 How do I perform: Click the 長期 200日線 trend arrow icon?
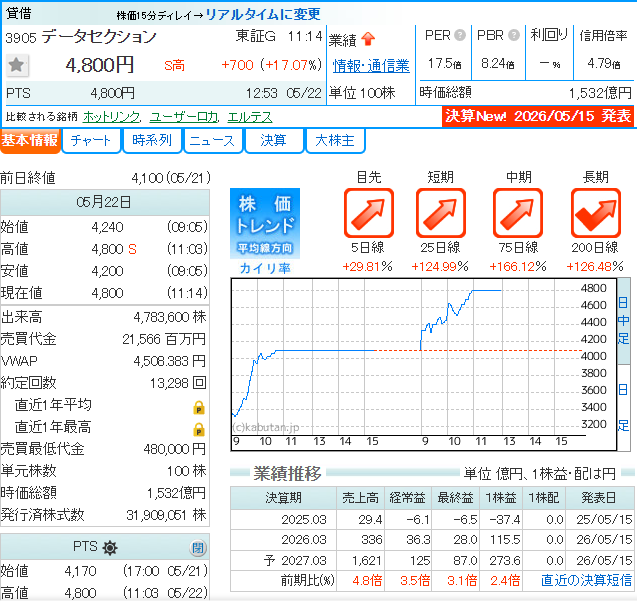(596, 213)
